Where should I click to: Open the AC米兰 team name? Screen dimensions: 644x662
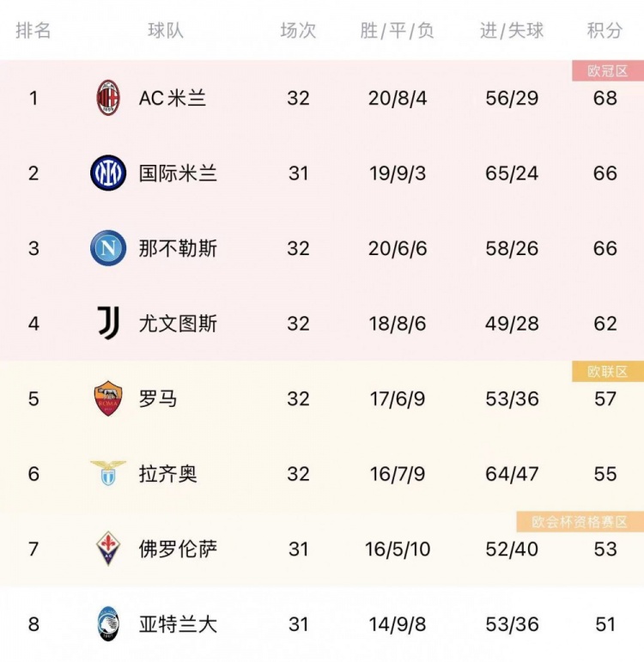pos(173,98)
